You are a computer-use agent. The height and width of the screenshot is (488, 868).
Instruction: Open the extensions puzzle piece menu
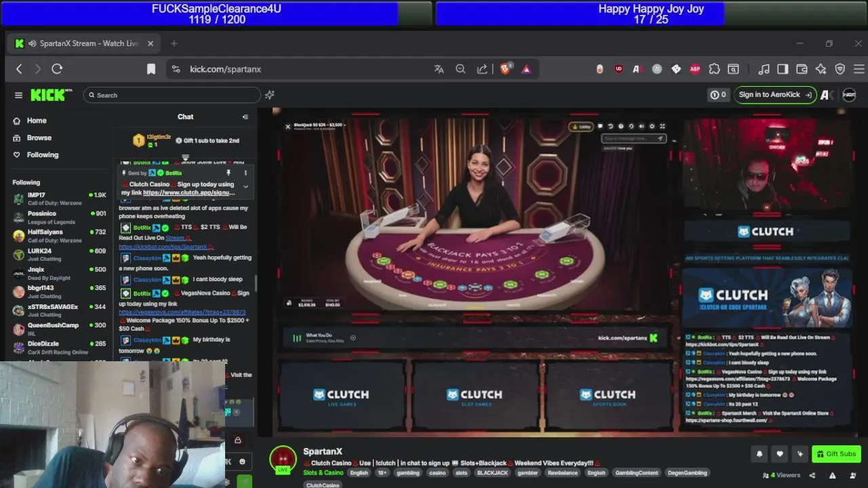tap(714, 68)
